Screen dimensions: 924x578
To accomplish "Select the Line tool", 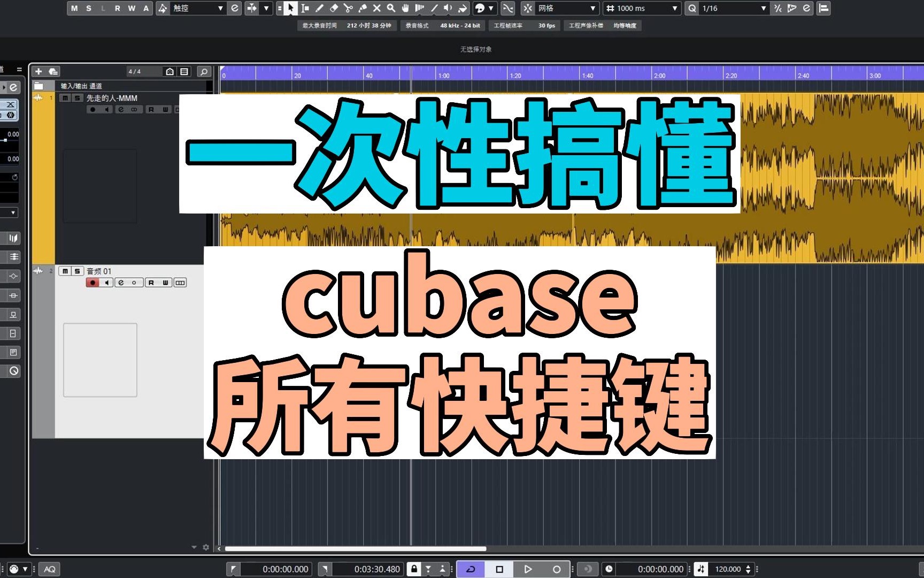I will tap(434, 8).
